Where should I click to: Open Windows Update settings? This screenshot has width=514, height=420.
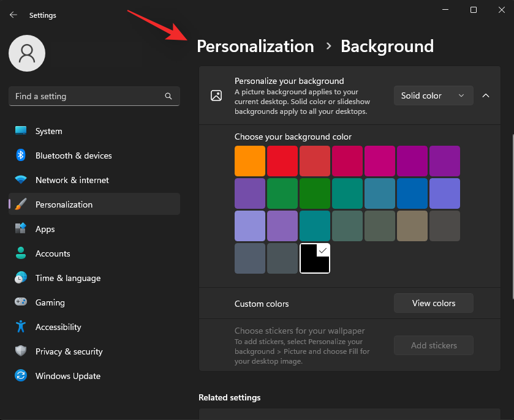pyautogui.click(x=67, y=376)
